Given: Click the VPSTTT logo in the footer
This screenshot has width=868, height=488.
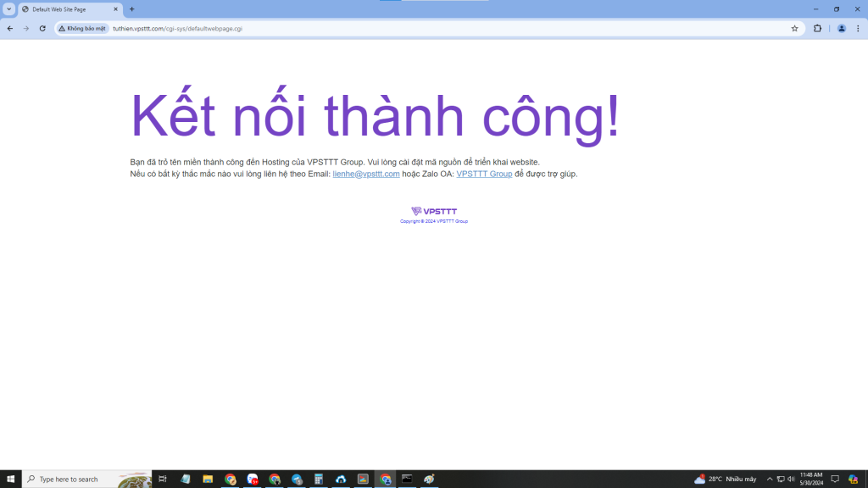Looking at the screenshot, I should [434, 211].
